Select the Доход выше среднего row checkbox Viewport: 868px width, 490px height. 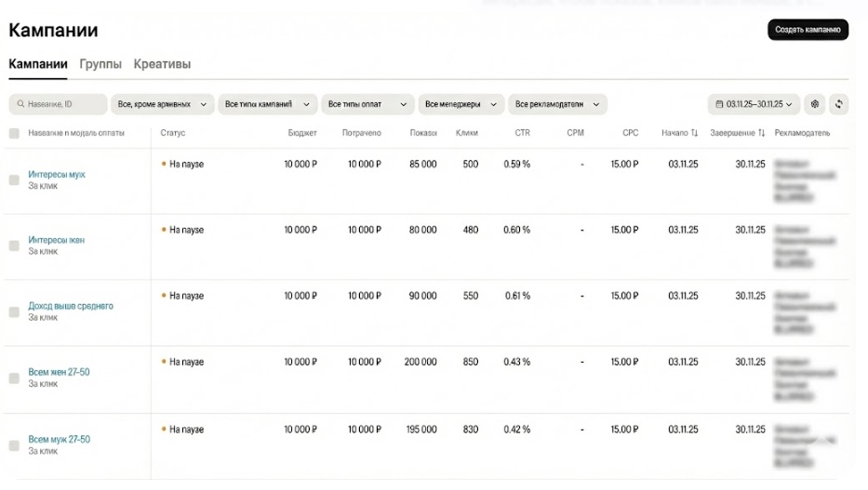click(x=14, y=312)
